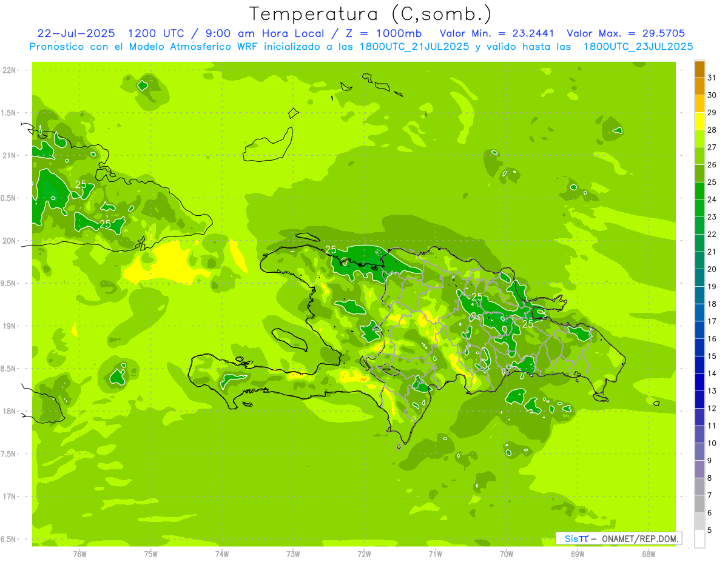Click the '20N' latitude axis label
The image size is (728, 562).
(9, 241)
